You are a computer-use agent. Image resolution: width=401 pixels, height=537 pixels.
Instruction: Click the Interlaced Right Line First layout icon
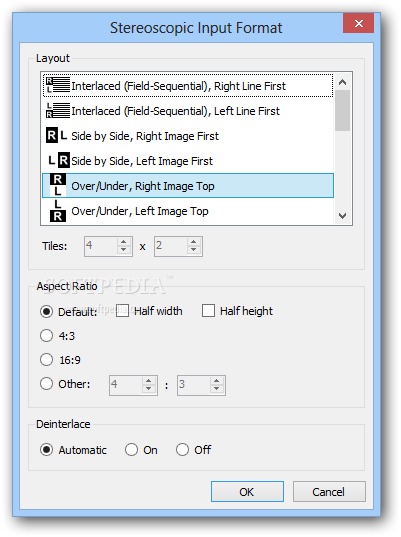tap(58, 85)
